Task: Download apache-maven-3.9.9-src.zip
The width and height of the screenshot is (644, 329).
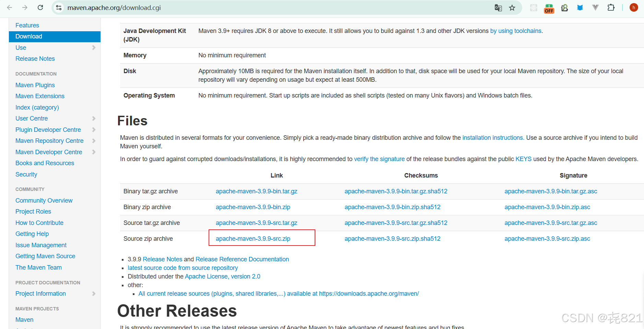Action: click(x=253, y=239)
